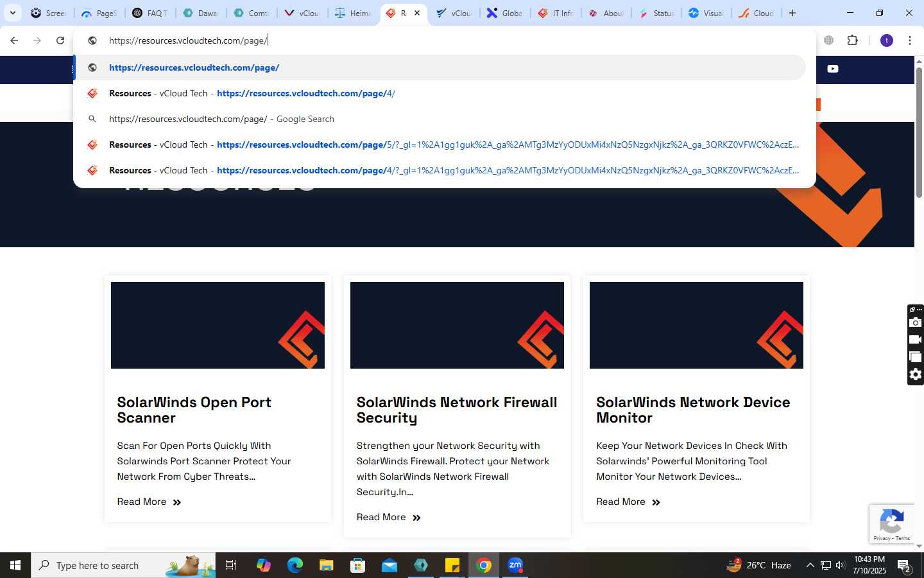Click the network tray icon
924x578 pixels.
point(825,565)
